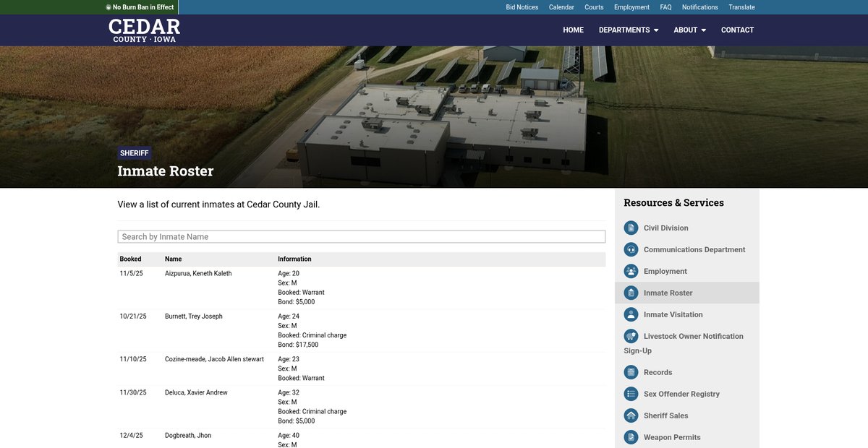Click the Civil Division document icon
The image size is (868, 448).
click(x=631, y=228)
